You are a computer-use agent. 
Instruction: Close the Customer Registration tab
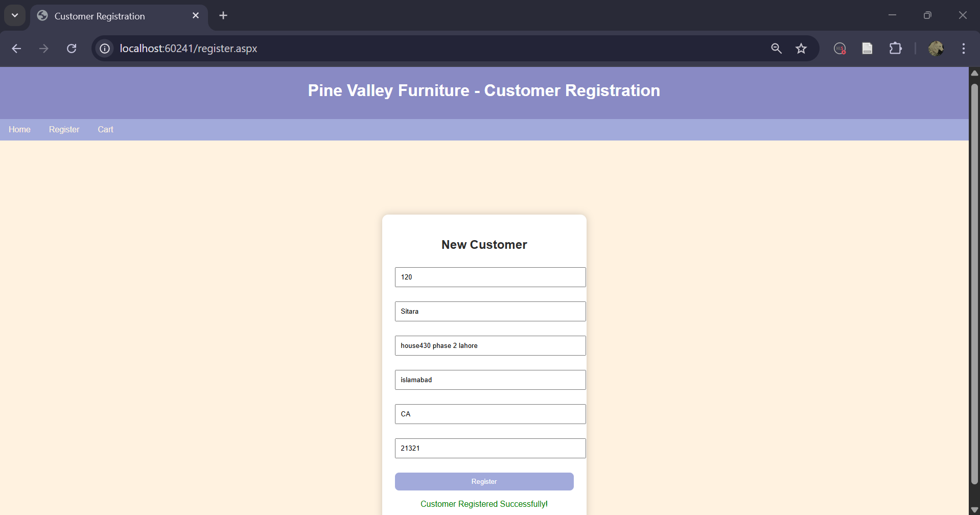tap(196, 15)
